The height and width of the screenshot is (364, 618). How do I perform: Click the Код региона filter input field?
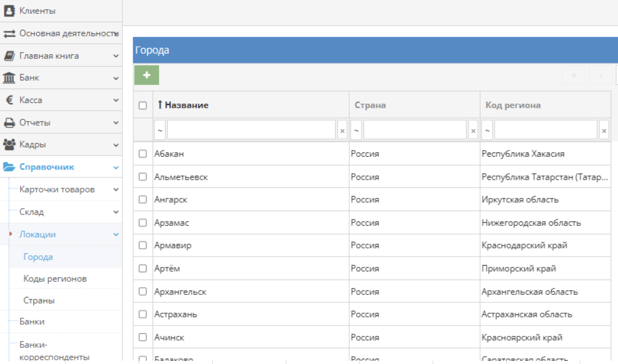click(545, 131)
